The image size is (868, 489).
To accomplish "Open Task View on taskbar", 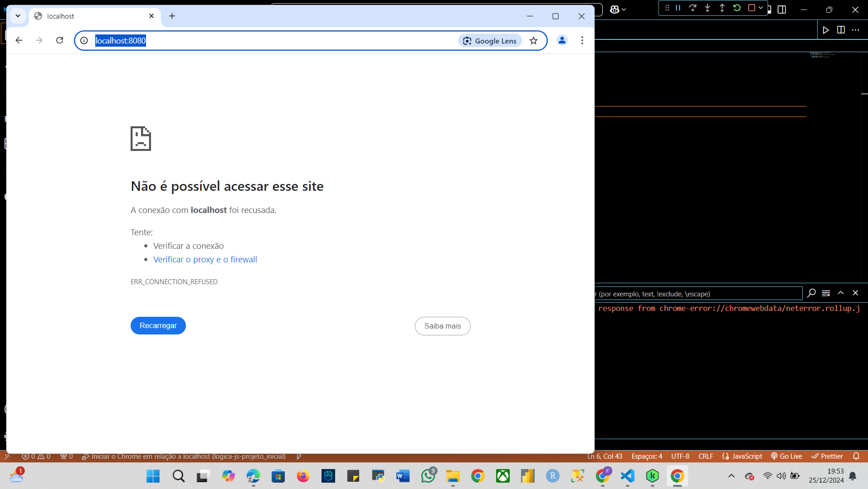I will pyautogui.click(x=203, y=476).
